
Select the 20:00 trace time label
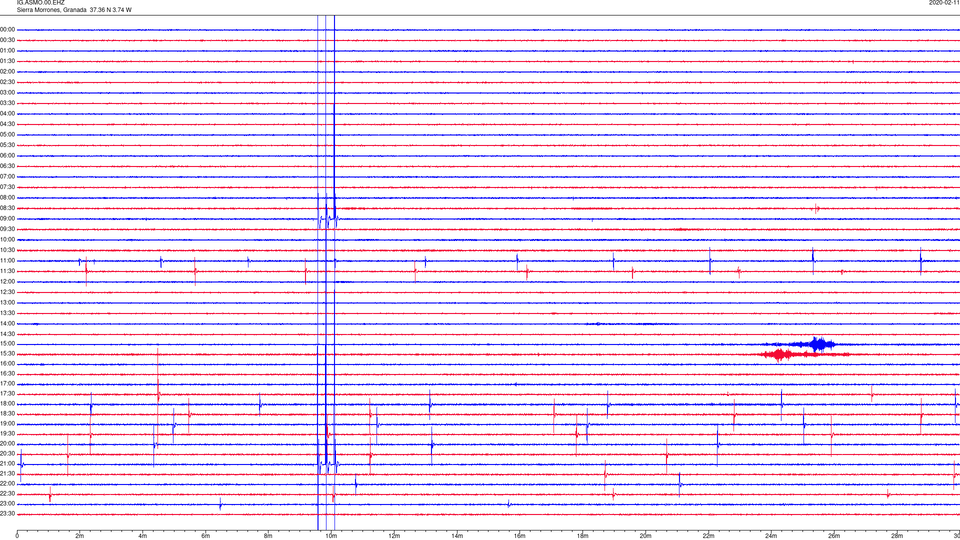coord(8,444)
